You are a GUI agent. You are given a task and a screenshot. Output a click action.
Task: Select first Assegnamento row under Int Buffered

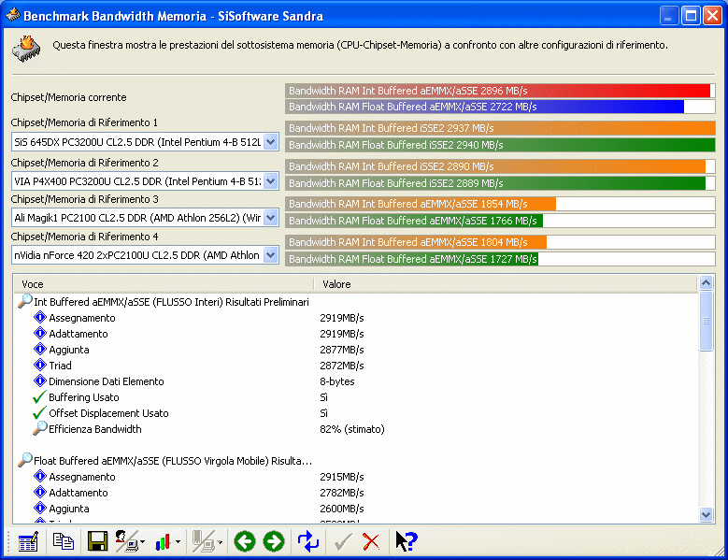tap(355, 318)
